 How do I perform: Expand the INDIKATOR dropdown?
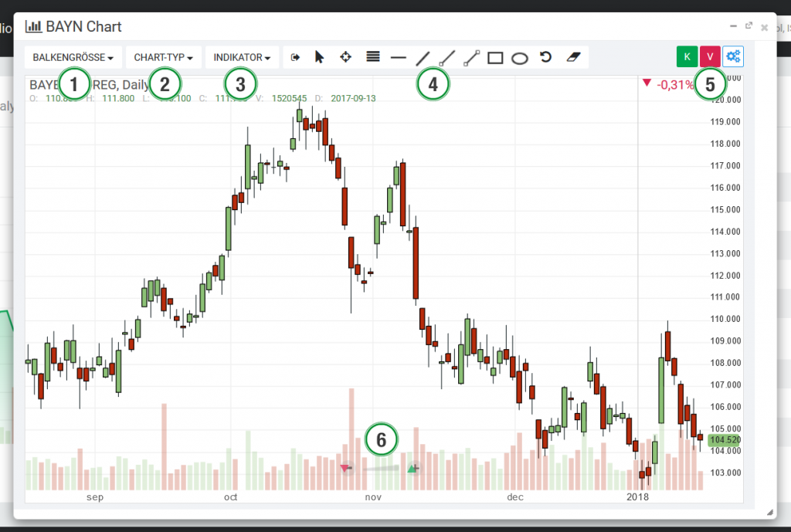tap(242, 57)
